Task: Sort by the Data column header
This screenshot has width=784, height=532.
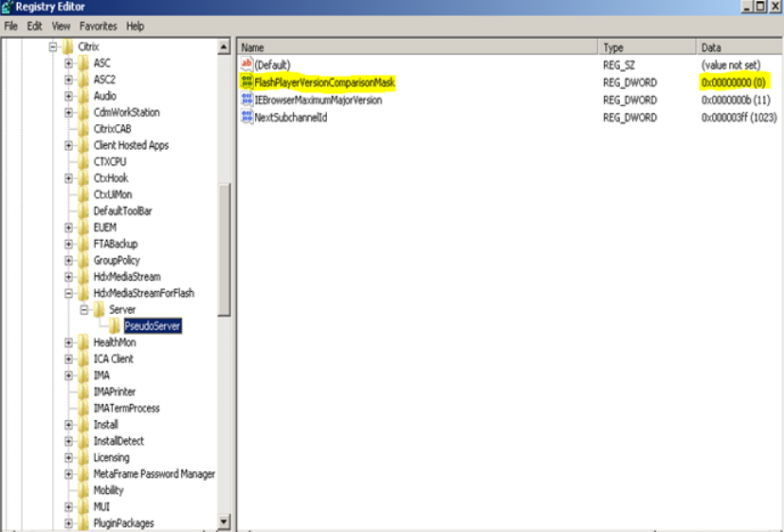Action: click(740, 47)
